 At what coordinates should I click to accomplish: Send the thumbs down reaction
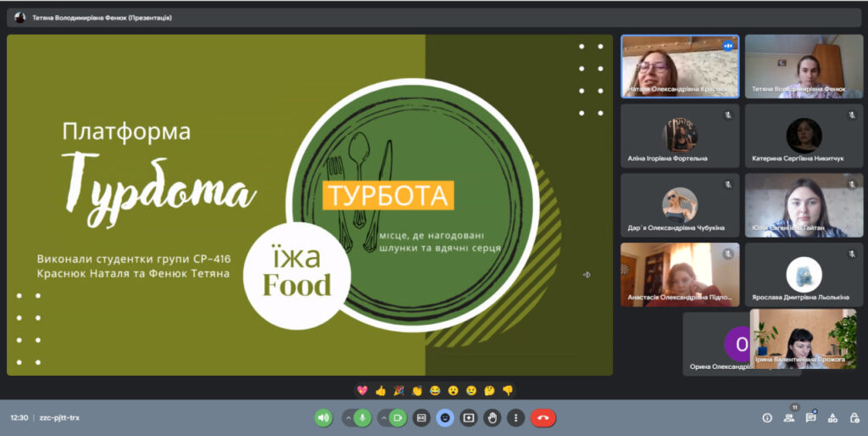[x=508, y=390]
